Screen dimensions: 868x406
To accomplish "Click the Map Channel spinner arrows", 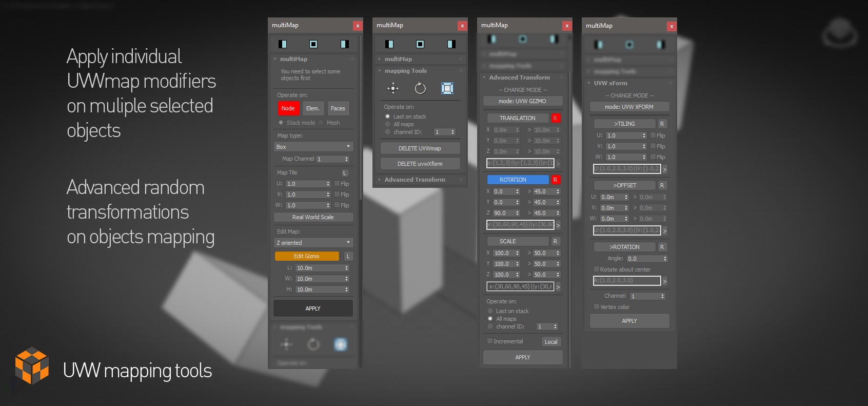I will [347, 159].
